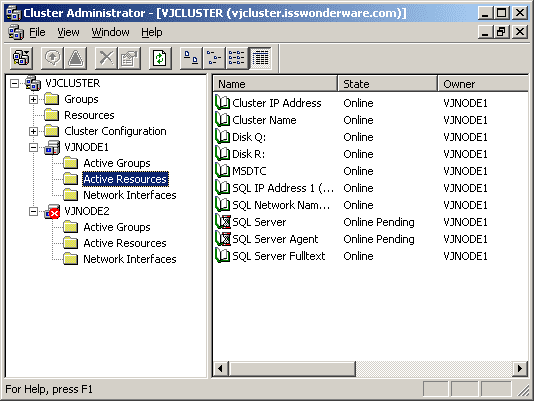Select Resources folder in the tree
Viewport: 534px width, 401px height.
pyautogui.click(x=89, y=115)
